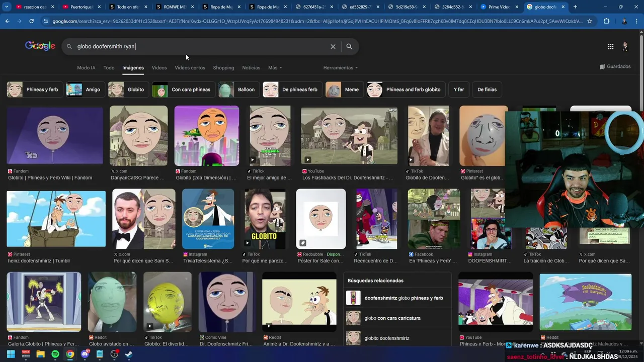Open browser extensions puzzle icon
Image resolution: width=644 pixels, height=362 pixels.
(606, 21)
